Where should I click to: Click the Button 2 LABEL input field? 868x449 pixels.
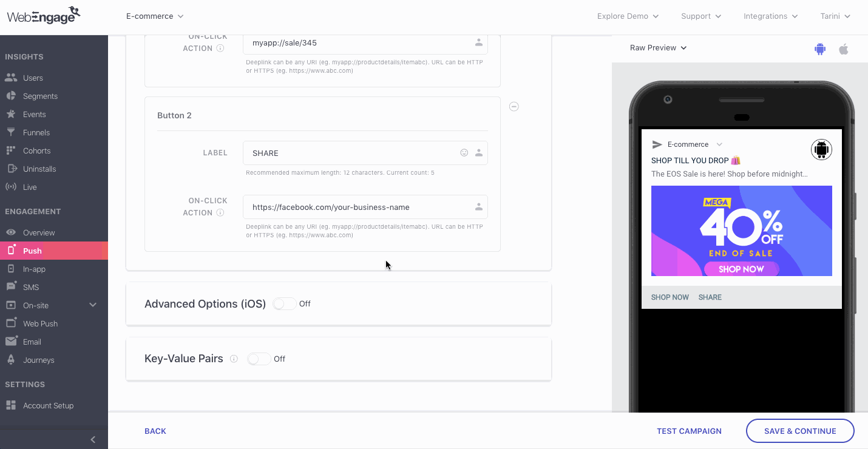pyautogui.click(x=365, y=153)
